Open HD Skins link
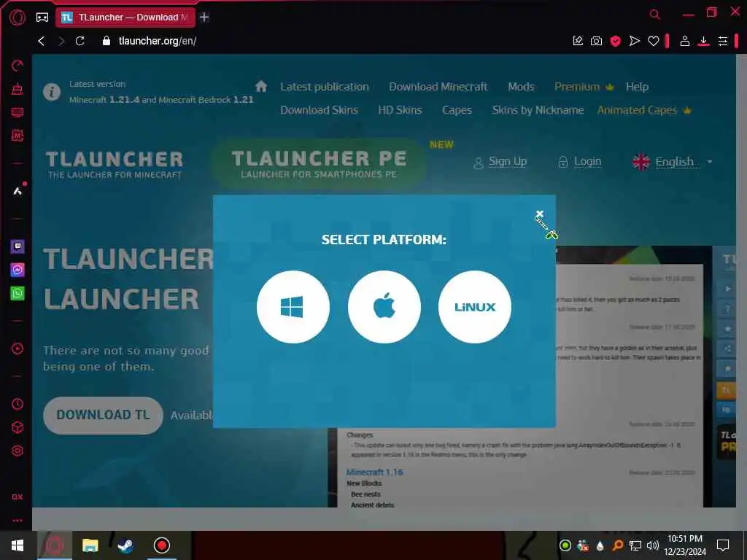 click(x=400, y=110)
